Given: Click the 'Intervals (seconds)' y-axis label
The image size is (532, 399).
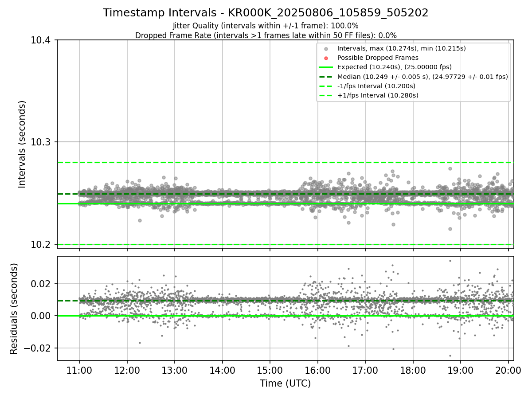Looking at the screenshot, I should coord(23,144).
